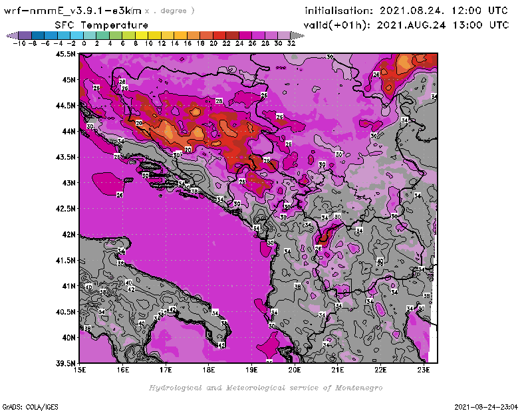
Task: Click the model title wrf-nmmE_v3.9.1-e3km
Action: [x=72, y=11]
